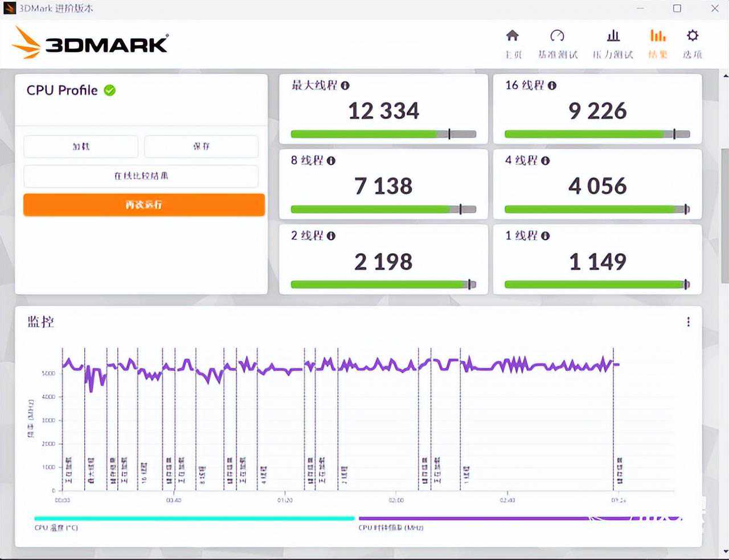The height and width of the screenshot is (560, 729).
Task: Click info icon beside 2 线程
Action: (x=331, y=236)
